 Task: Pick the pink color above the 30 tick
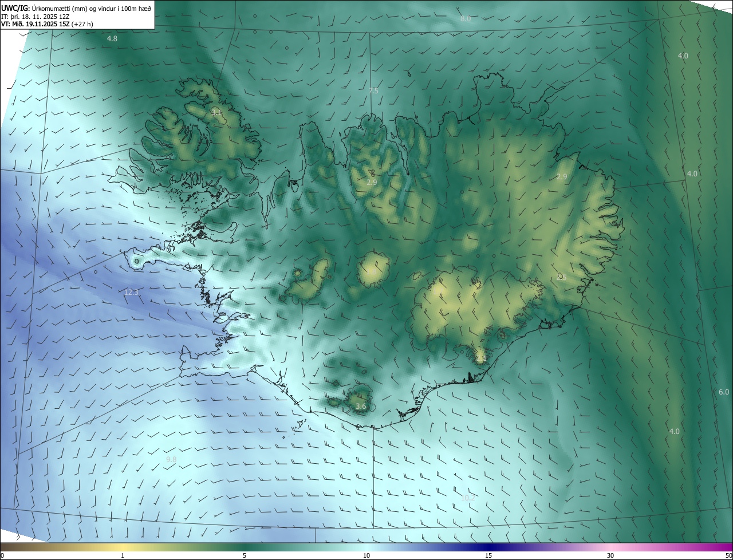click(x=610, y=547)
